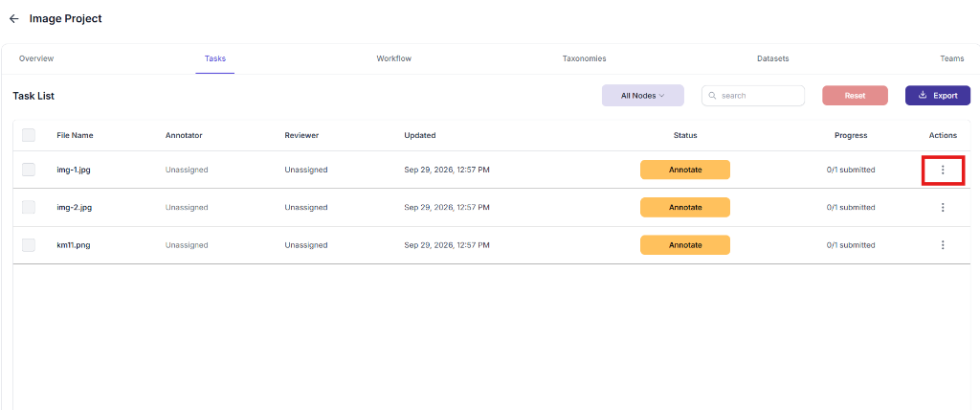
Task: Click the Status column header
Action: (x=685, y=135)
